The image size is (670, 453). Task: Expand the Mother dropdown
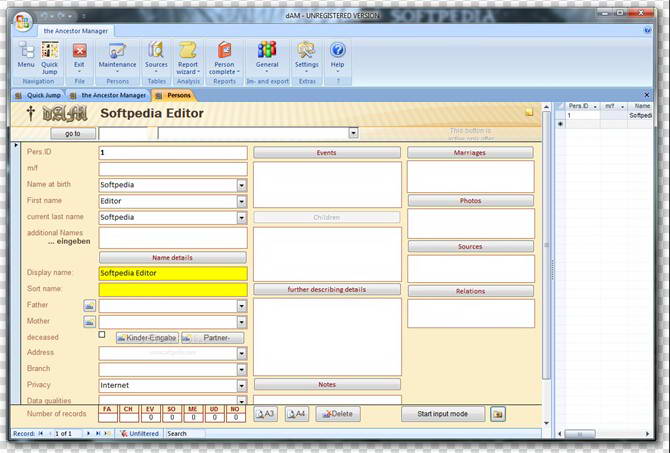point(242,322)
